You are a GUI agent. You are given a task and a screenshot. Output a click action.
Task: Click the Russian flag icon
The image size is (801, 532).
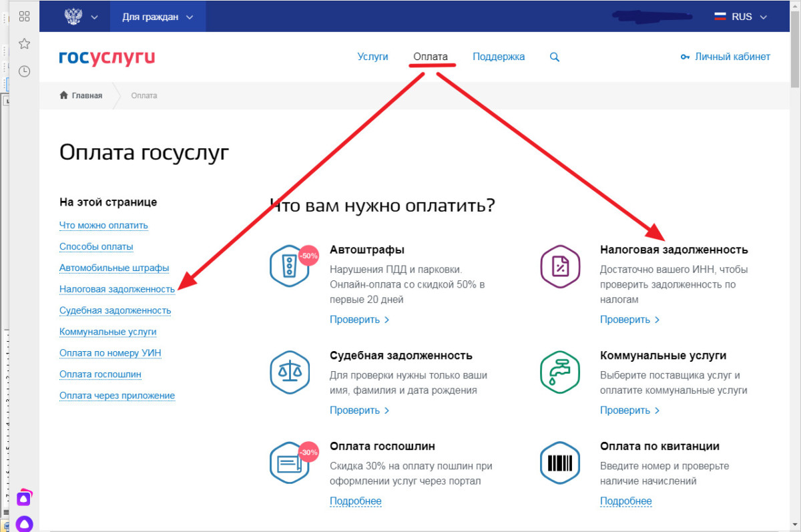720,17
